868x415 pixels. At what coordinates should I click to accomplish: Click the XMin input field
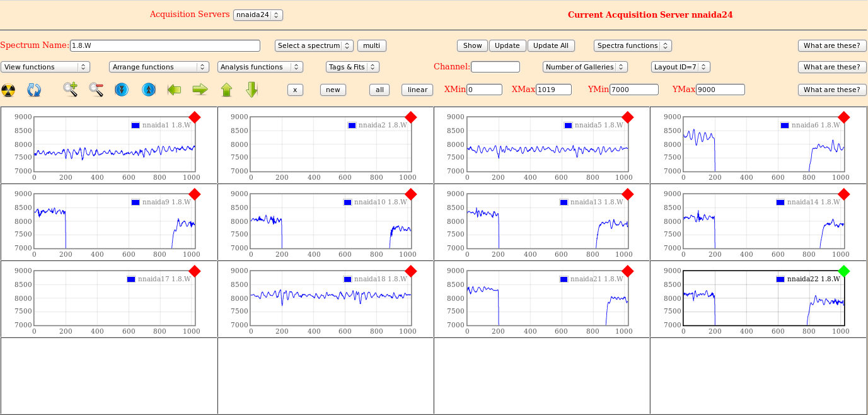click(484, 90)
